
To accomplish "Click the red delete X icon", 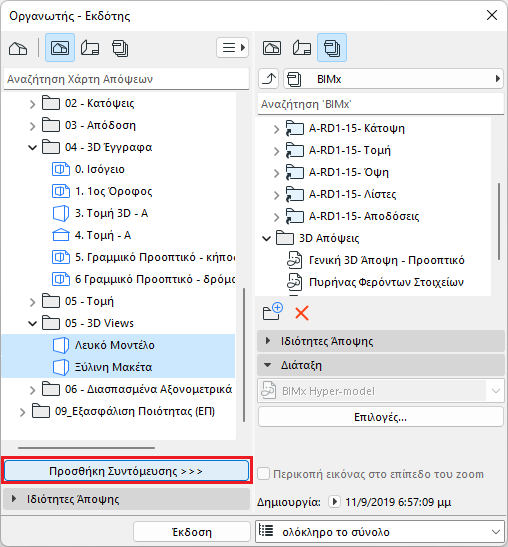I will click(302, 313).
